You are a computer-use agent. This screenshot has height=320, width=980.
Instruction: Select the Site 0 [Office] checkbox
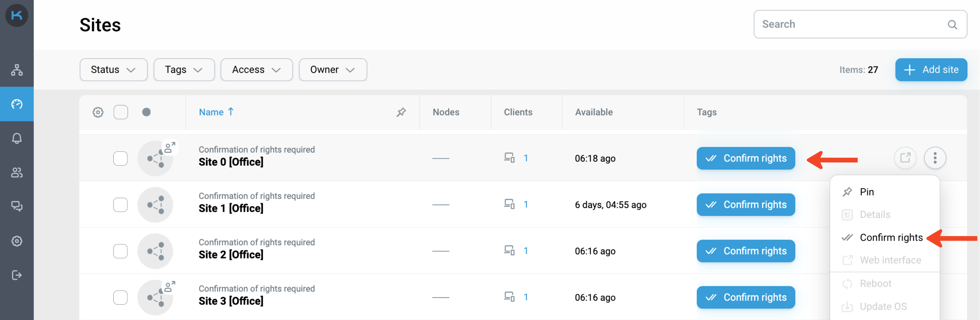(x=121, y=159)
